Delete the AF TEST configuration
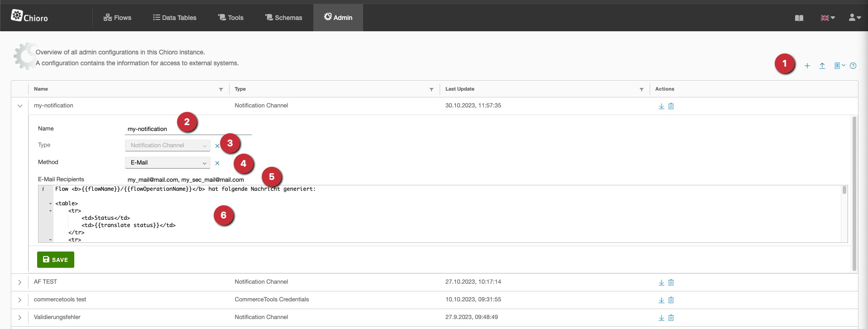Screen dimensions: 868x329 point(671,282)
